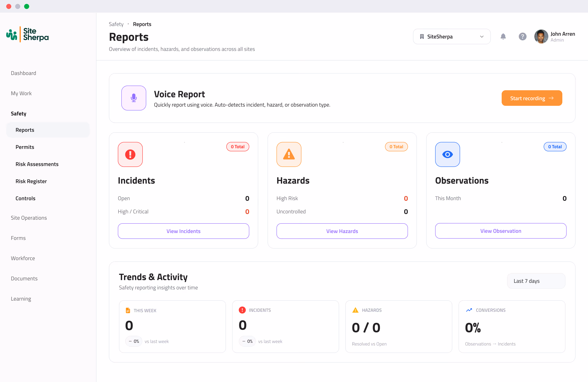Image resolution: width=588 pixels, height=382 pixels.
Task: Click the View Hazards button
Action: click(x=342, y=231)
